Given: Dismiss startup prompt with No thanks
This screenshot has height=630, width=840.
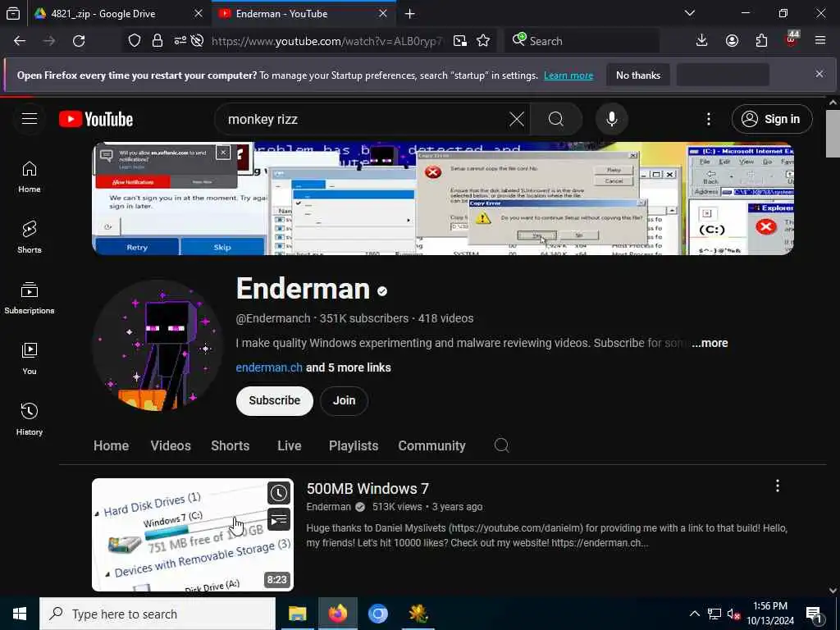Looking at the screenshot, I should (638, 75).
